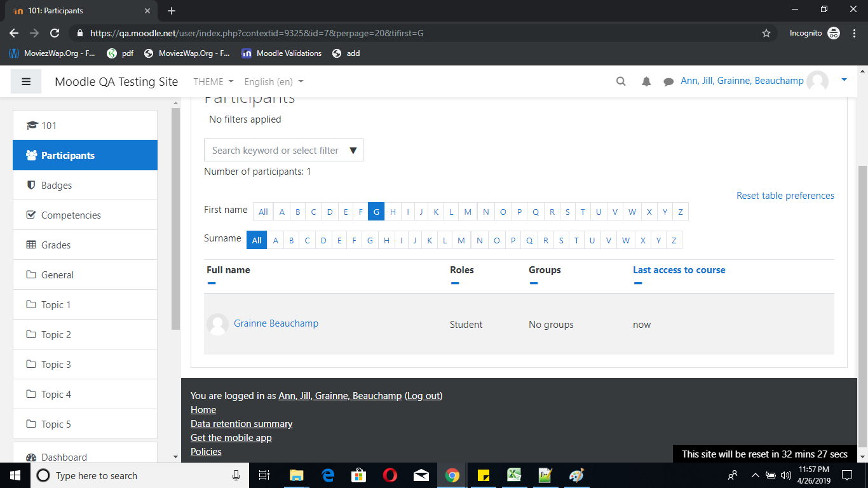Click the Type here to search box
This screenshot has height=488, width=868.
tap(140, 475)
